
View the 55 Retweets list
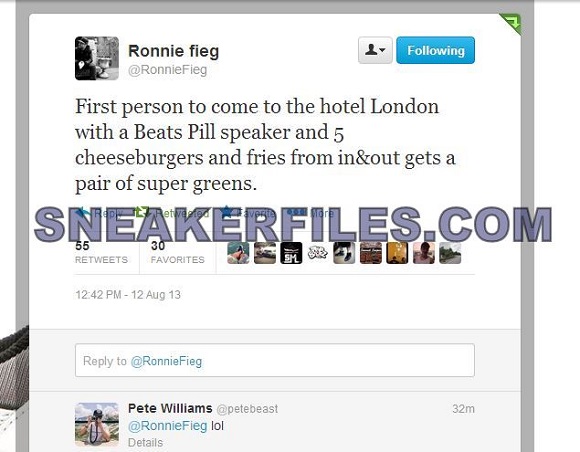tap(101, 252)
